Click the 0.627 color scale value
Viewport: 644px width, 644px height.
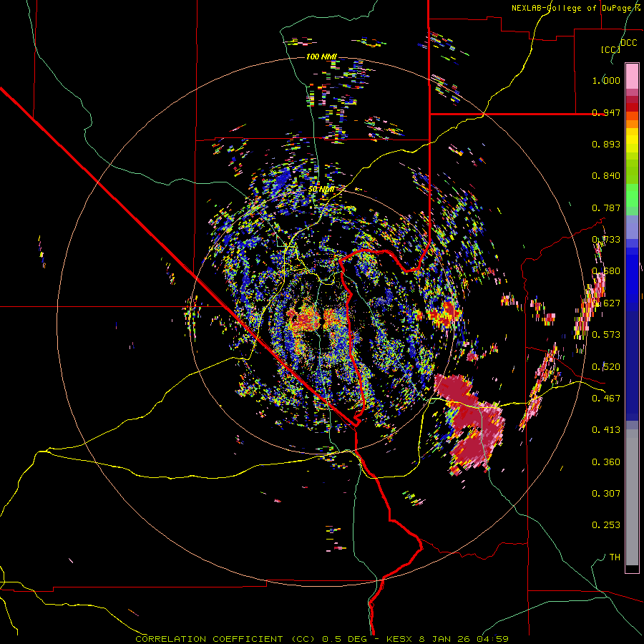(606, 303)
